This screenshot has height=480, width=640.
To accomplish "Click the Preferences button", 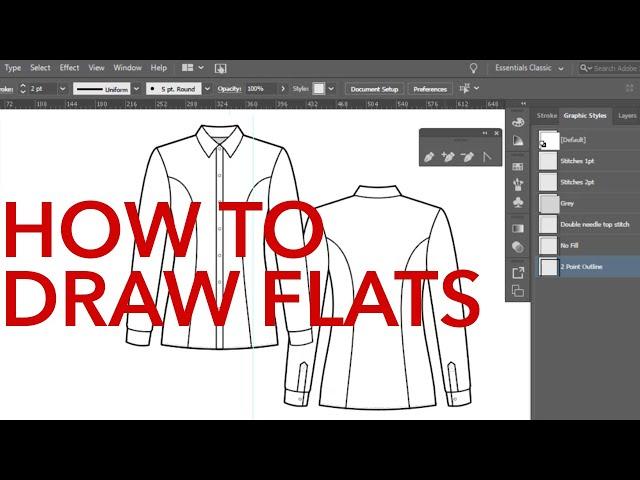I will (430, 89).
